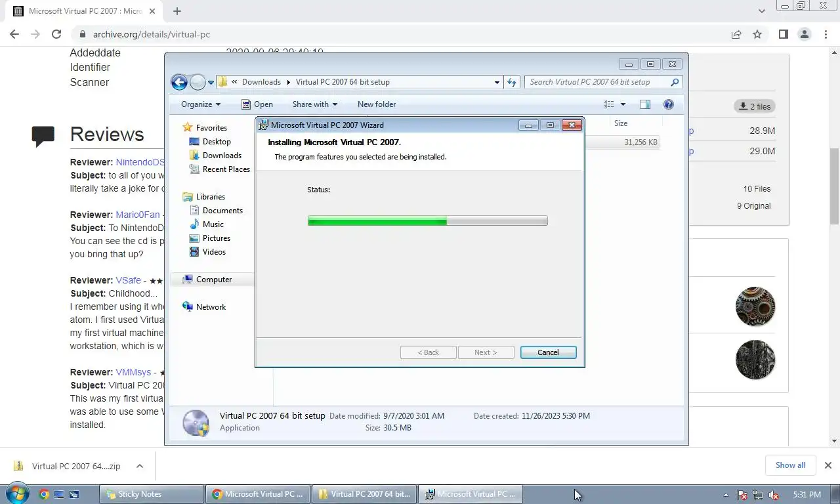This screenshot has height=504, width=840.
Task: Open recent locations dropdown in Explorer
Action: (211, 83)
